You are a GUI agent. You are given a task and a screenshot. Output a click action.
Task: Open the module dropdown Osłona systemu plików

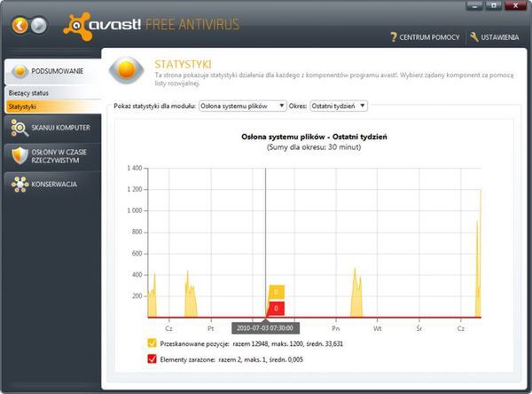[243, 106]
